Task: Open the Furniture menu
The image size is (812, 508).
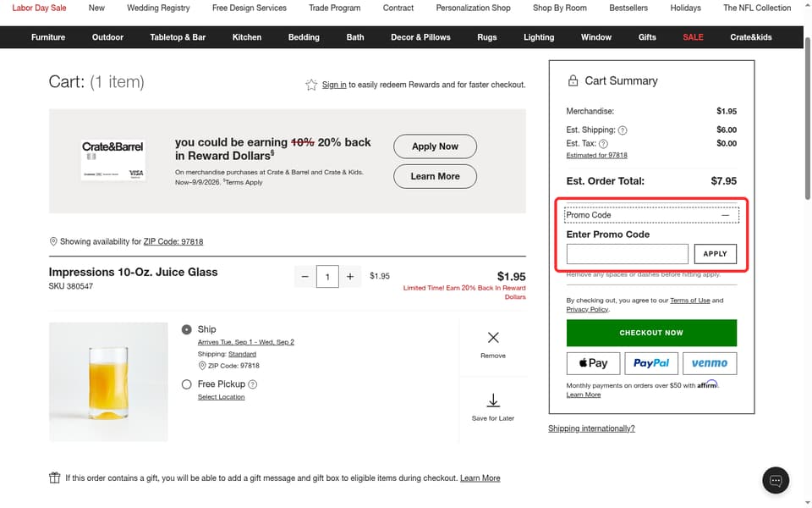Action: coord(48,37)
